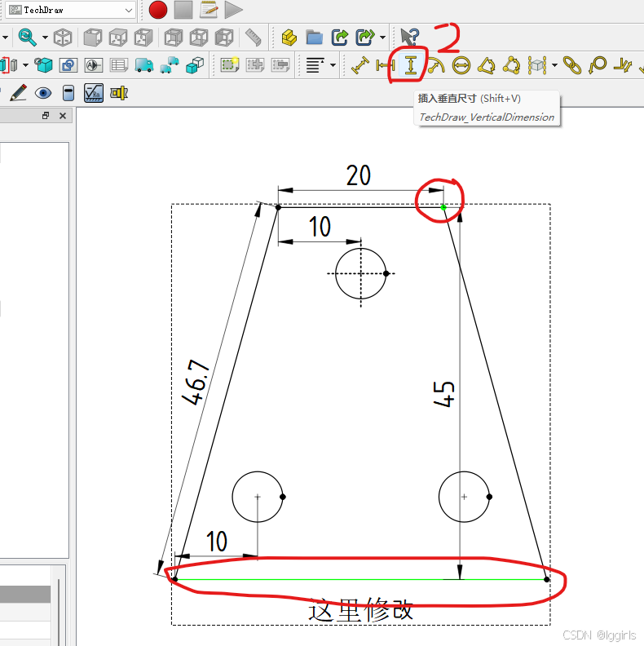This screenshot has height=646, width=644.
Task: Select the 46.7 slanted dimension label
Action: click(x=196, y=383)
